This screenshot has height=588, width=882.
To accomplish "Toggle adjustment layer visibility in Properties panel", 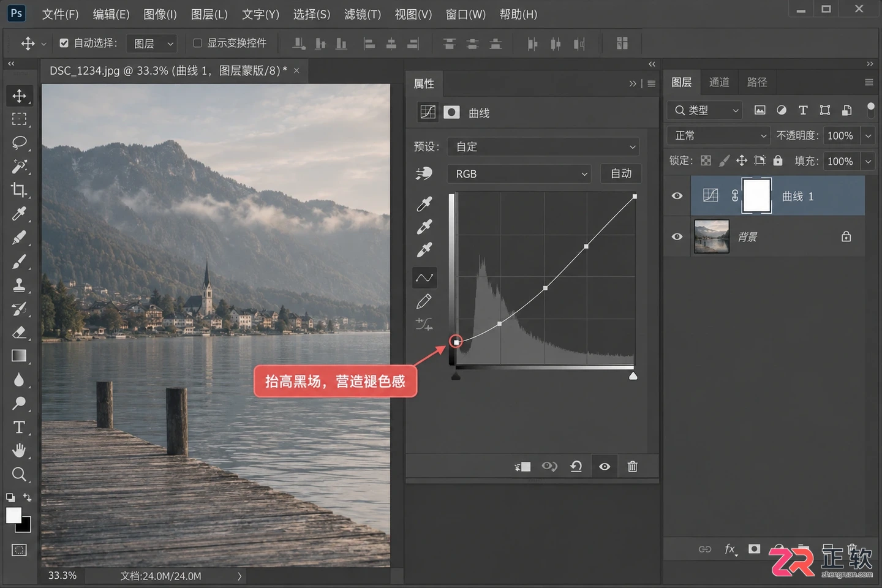I will (605, 467).
